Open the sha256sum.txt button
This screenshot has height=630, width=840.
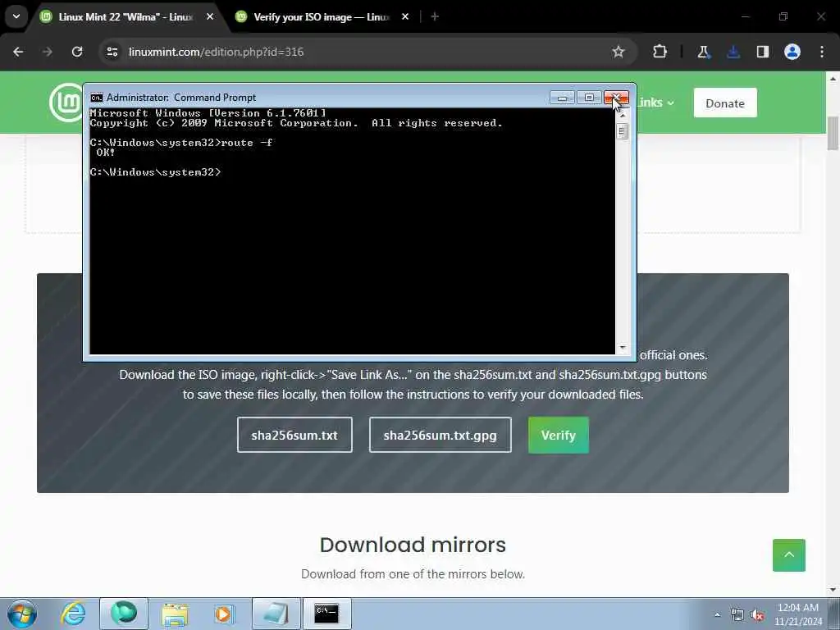coord(294,435)
